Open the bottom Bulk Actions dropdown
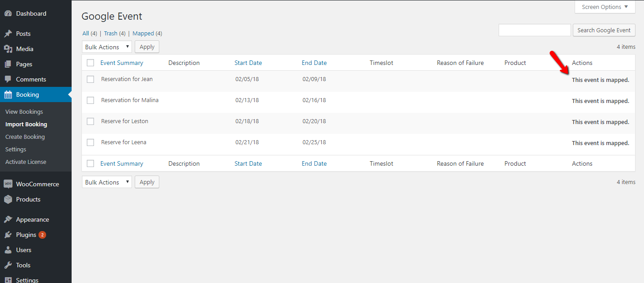 tap(107, 182)
